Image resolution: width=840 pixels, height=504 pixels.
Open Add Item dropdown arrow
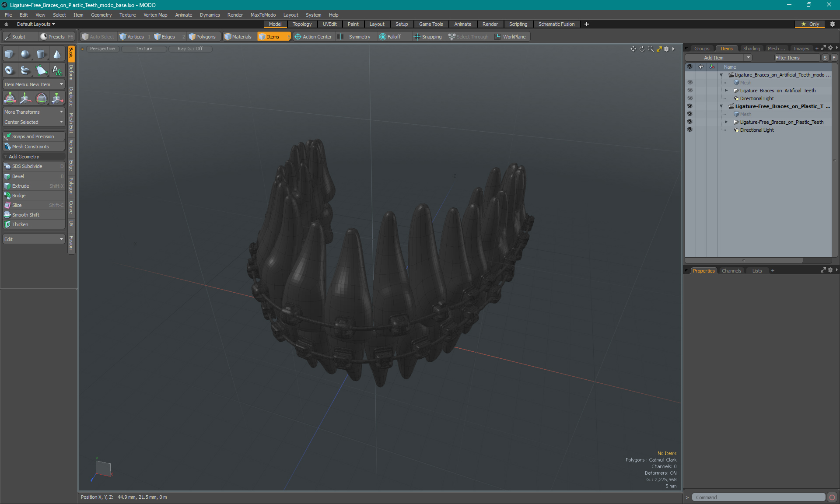(x=748, y=58)
